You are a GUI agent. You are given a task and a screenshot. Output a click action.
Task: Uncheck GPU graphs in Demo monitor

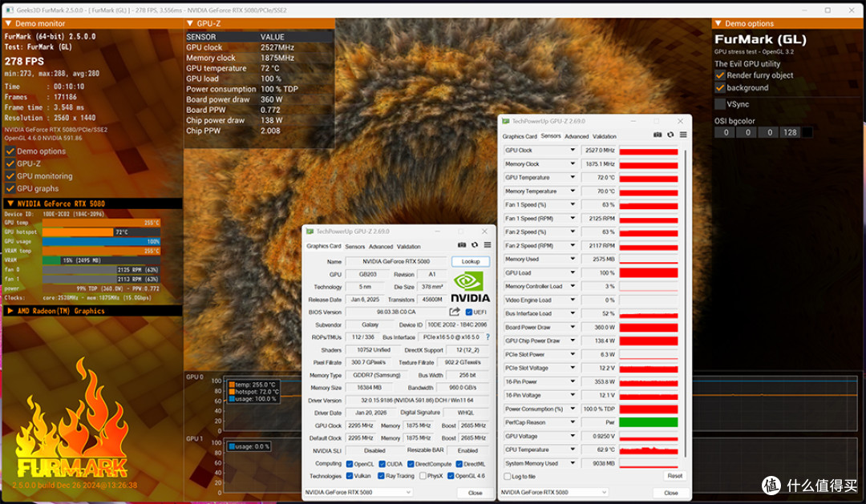10,188
